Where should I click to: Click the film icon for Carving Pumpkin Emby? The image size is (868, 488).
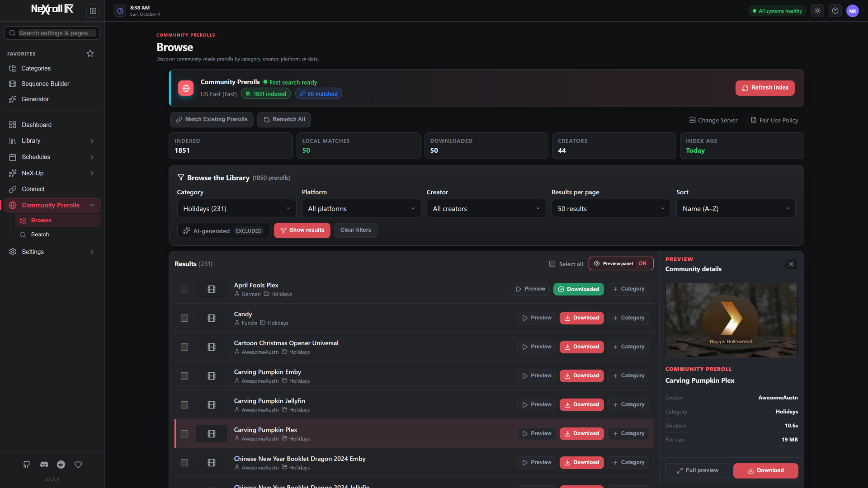coord(212,376)
